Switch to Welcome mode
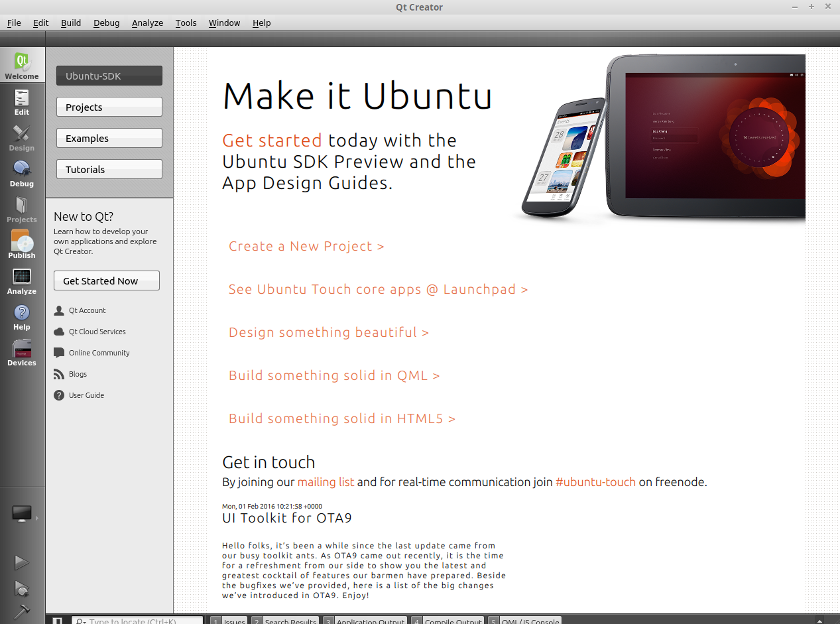This screenshot has height=624, width=840. click(x=22, y=65)
